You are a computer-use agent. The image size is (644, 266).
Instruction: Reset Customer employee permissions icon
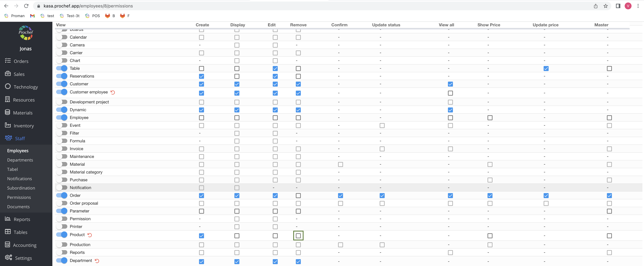click(x=113, y=92)
